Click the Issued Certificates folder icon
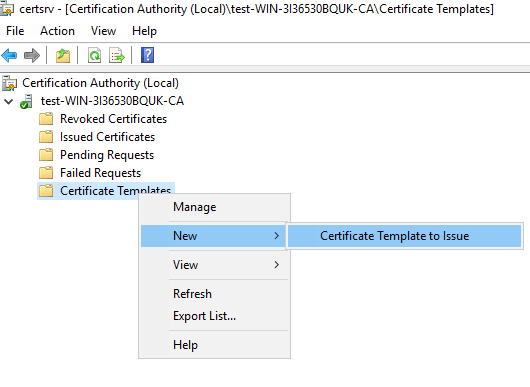The image size is (530, 387). tap(46, 137)
